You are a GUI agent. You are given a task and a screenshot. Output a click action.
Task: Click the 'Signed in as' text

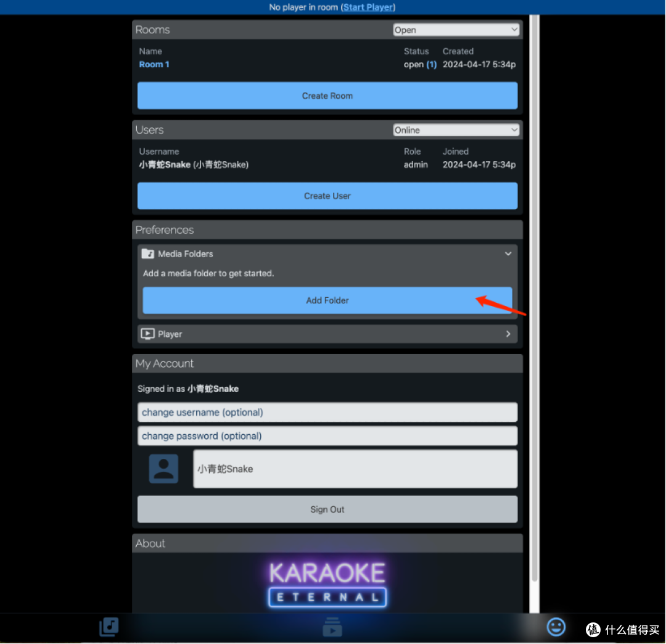tap(162, 389)
